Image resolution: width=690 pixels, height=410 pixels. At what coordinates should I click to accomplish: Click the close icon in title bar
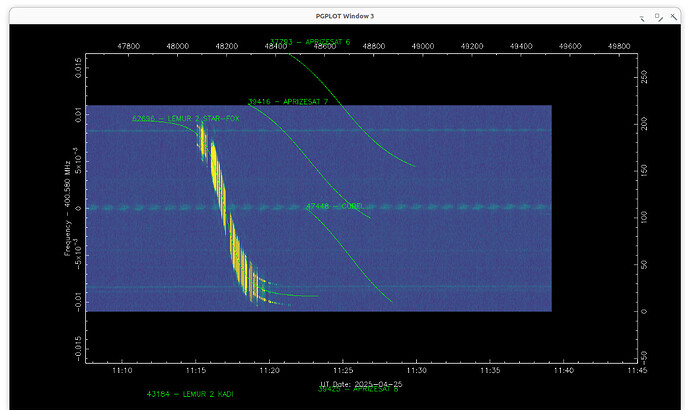(x=674, y=17)
